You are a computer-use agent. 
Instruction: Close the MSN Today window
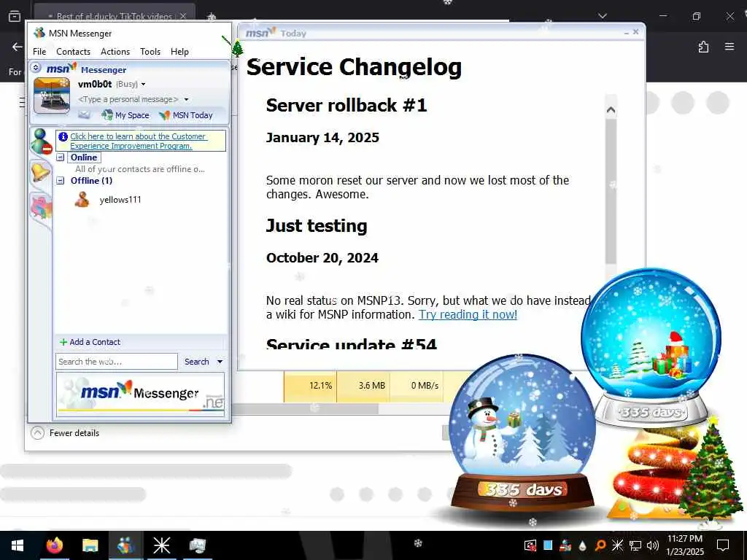635,32
